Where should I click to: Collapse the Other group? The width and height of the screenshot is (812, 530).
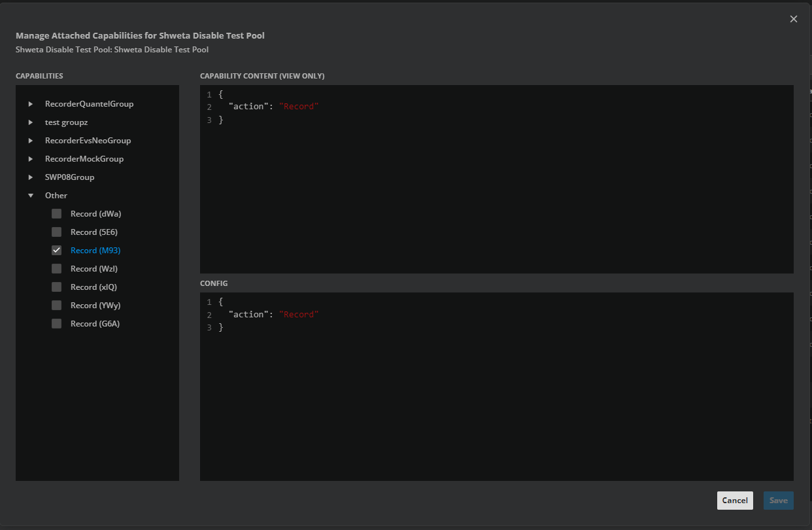31,196
